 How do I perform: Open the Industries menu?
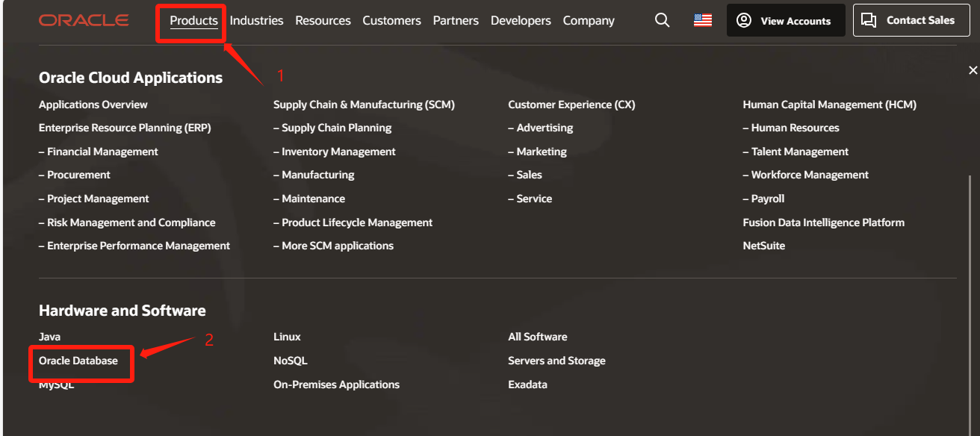tap(256, 21)
